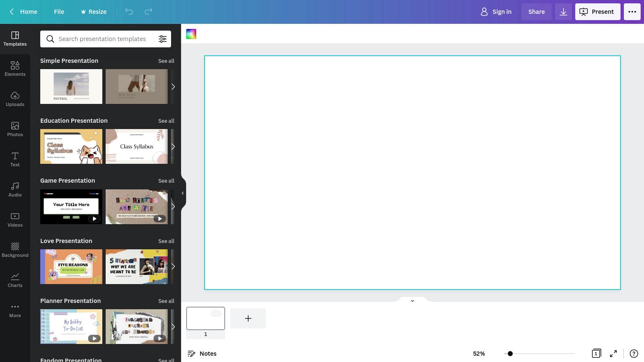Image resolution: width=644 pixels, height=362 pixels.
Task: Expand next Game Presentation templates arrow
Action: (173, 207)
